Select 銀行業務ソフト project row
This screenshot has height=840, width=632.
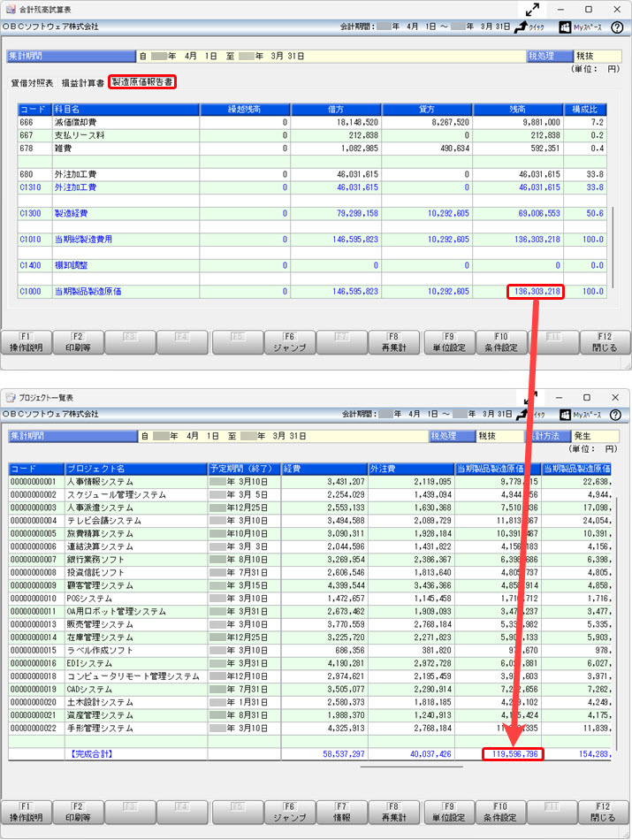[310, 560]
